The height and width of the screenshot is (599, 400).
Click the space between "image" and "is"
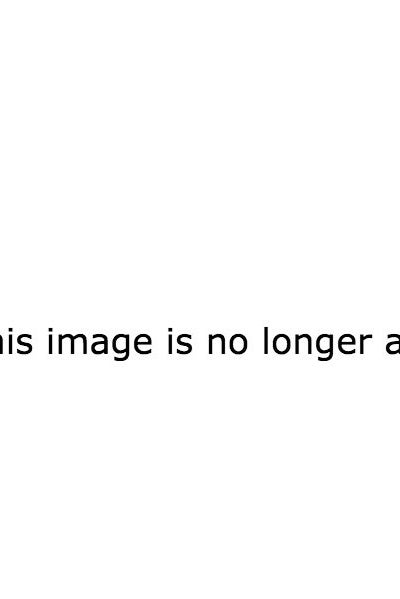[160, 343]
